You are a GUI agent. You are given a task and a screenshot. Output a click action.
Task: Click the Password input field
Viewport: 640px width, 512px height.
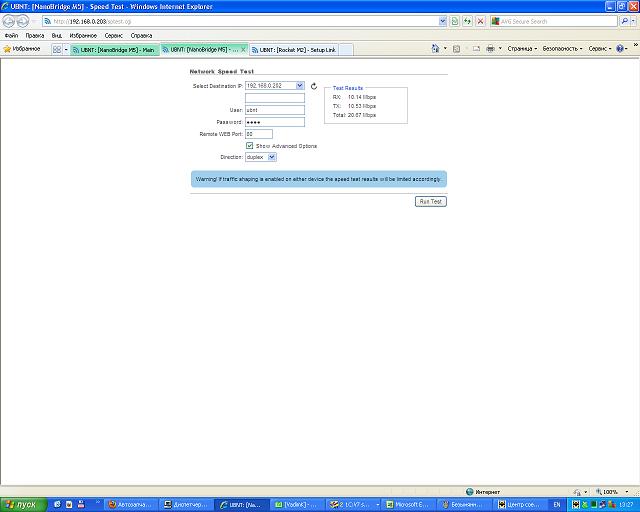point(275,122)
